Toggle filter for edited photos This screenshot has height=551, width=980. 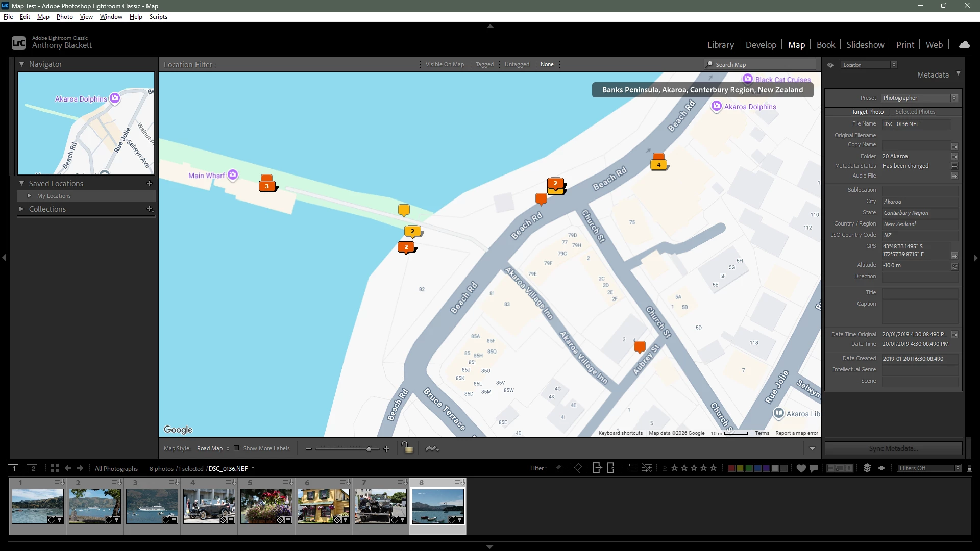pos(632,468)
